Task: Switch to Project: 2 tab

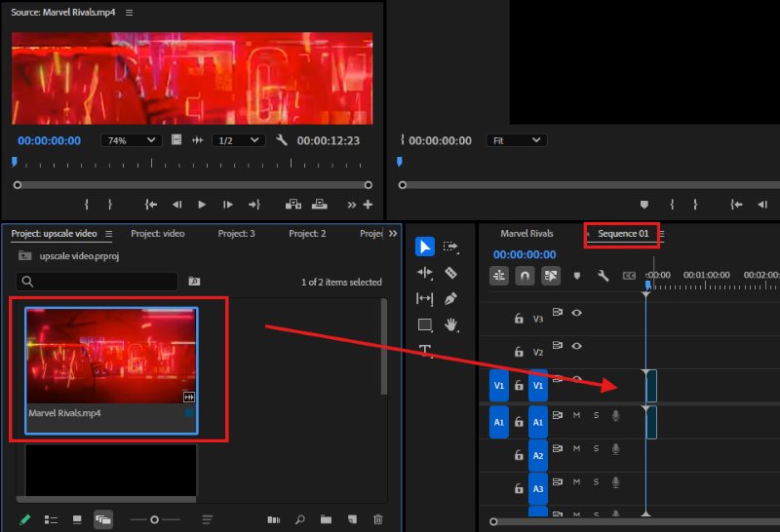Action: 307,234
